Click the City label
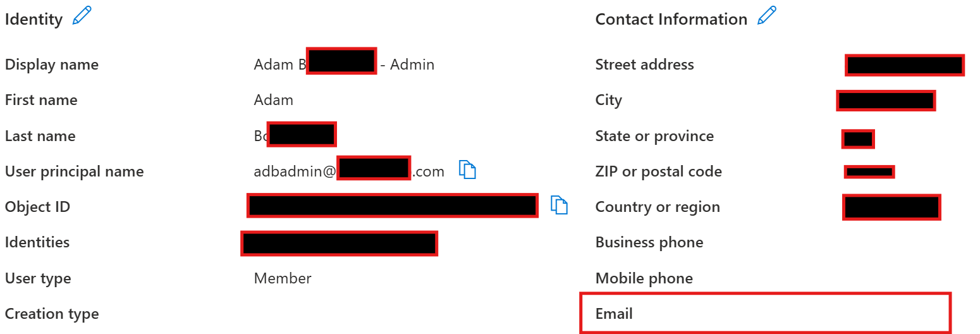The height and width of the screenshot is (334, 980). point(608,100)
